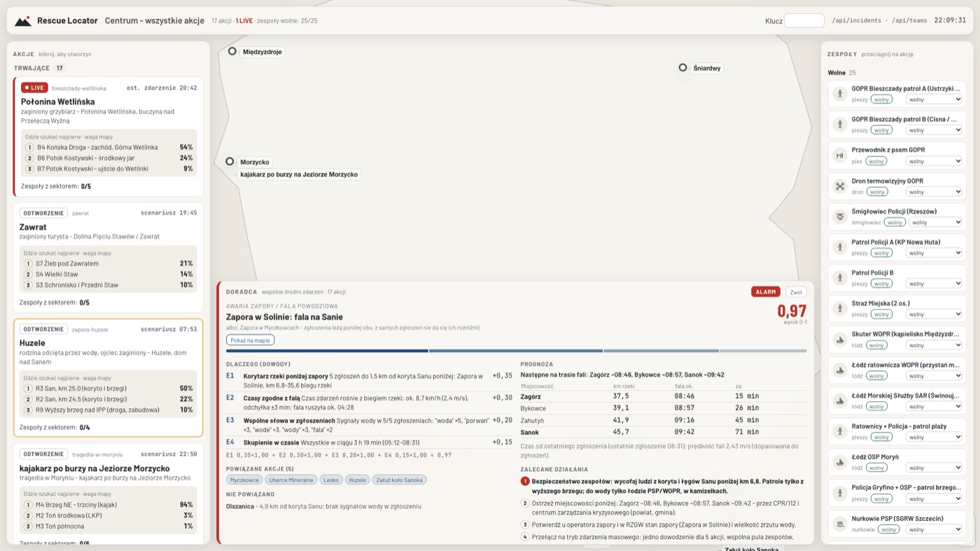Open assignment dropdown for GOPR Bieszczady patrol A
Image resolution: width=980 pixels, height=551 pixels.
click(x=934, y=99)
